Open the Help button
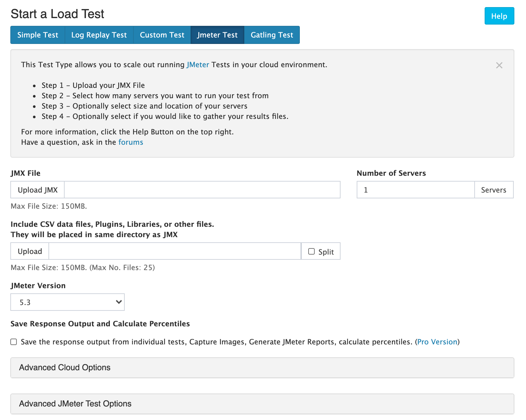This screenshot has height=420, width=526. click(499, 16)
